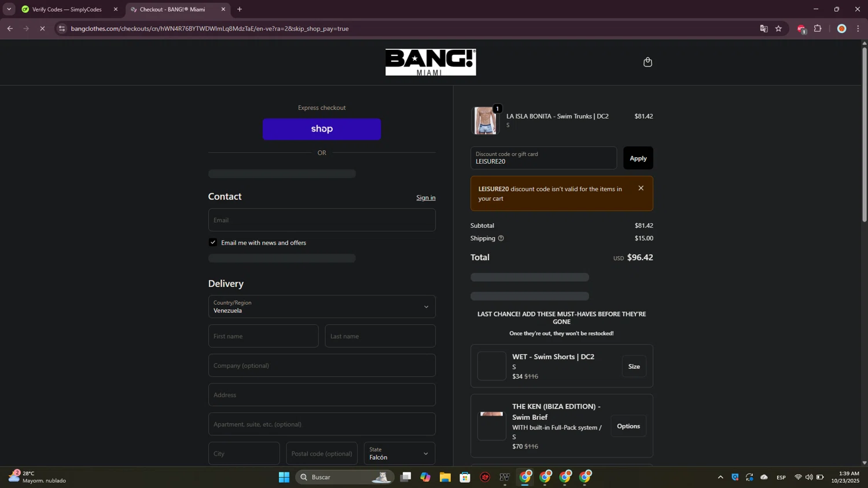
Task: Pay with Shop express checkout button
Action: pos(322,129)
